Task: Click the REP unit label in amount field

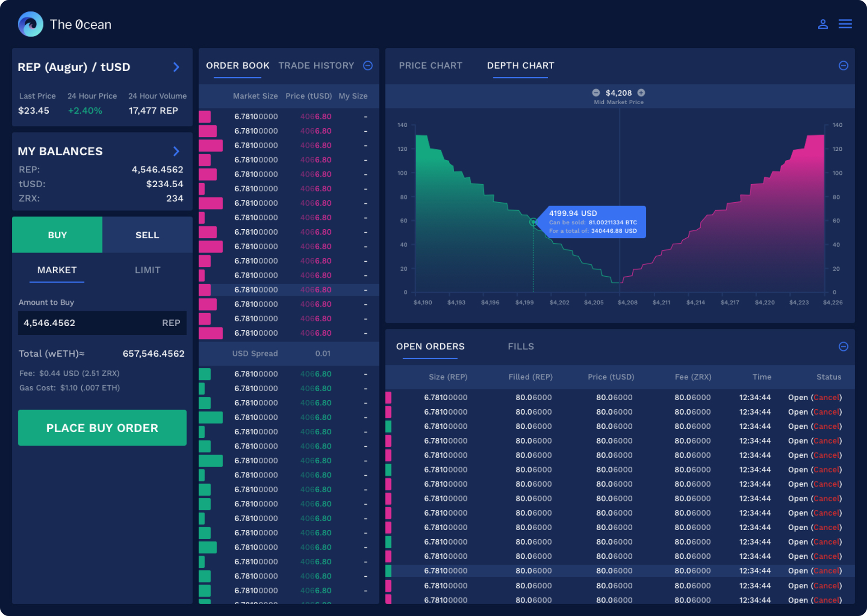Action: coord(171,323)
